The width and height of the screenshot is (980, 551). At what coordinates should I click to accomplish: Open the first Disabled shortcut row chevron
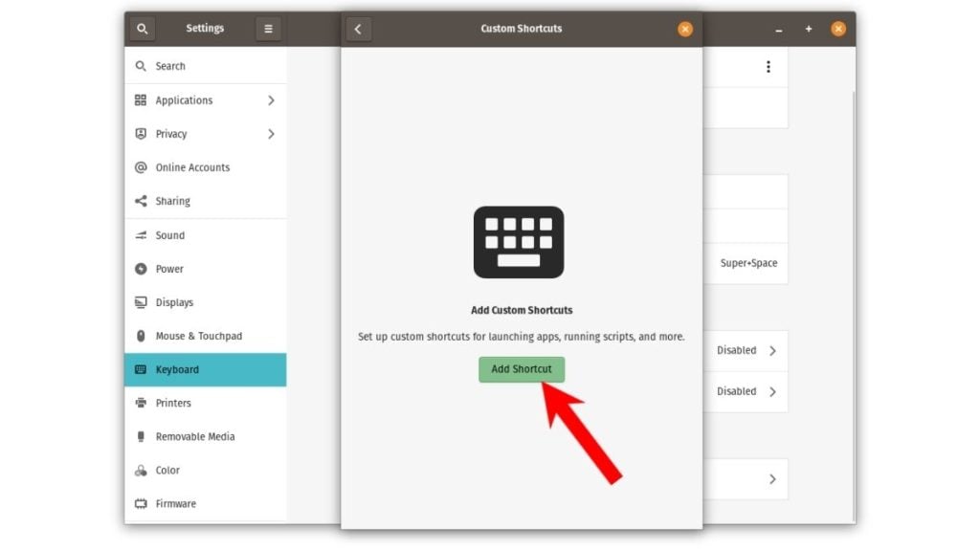coord(772,351)
